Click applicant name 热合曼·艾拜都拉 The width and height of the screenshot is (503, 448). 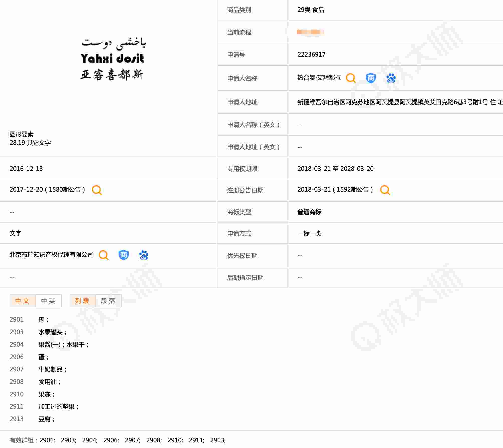pos(319,78)
